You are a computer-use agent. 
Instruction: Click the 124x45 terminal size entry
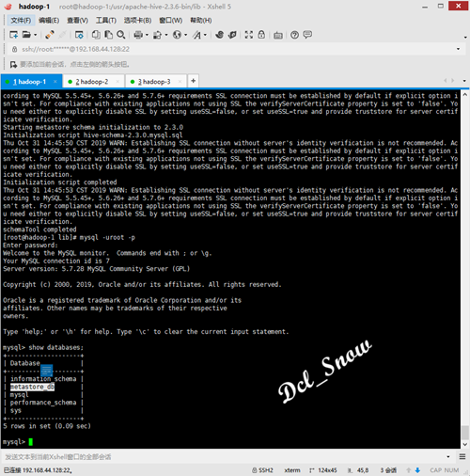(x=323, y=470)
